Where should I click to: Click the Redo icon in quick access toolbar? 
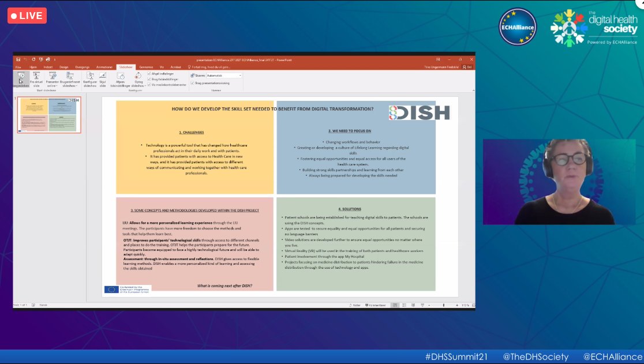coord(33,59)
